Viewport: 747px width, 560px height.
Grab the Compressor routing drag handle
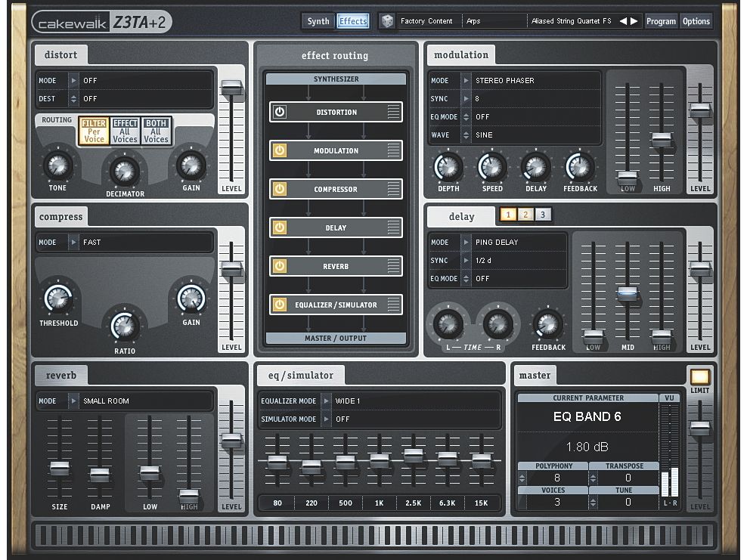coord(393,189)
